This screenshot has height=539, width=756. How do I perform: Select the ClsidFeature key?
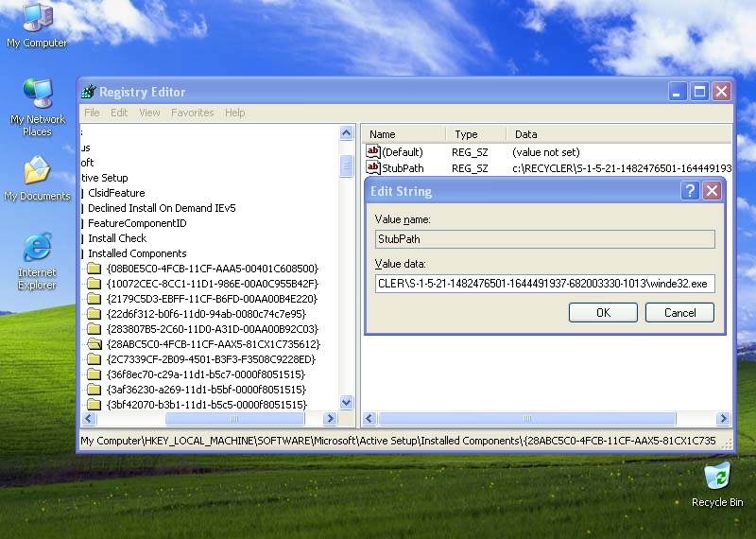(x=116, y=193)
